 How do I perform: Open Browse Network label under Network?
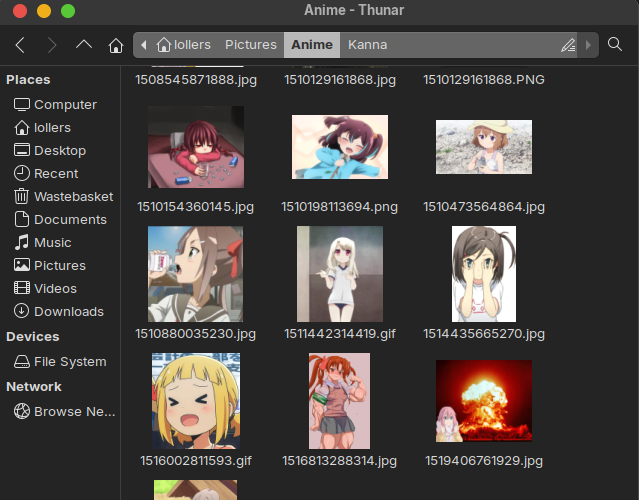(x=75, y=412)
